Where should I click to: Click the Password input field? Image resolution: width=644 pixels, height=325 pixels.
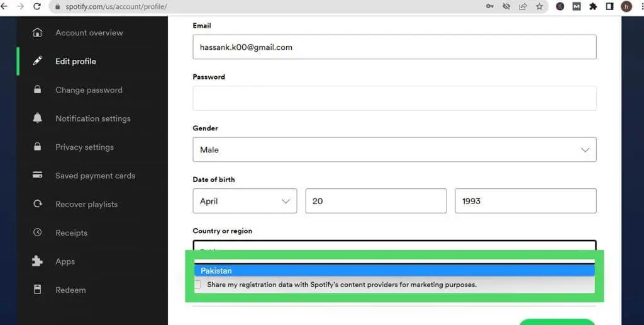pos(394,98)
